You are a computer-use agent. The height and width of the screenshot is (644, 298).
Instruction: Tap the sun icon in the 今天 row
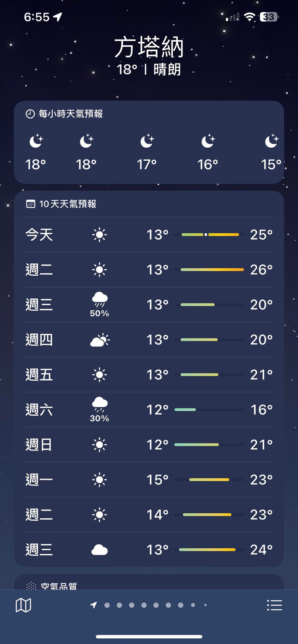pyautogui.click(x=100, y=235)
